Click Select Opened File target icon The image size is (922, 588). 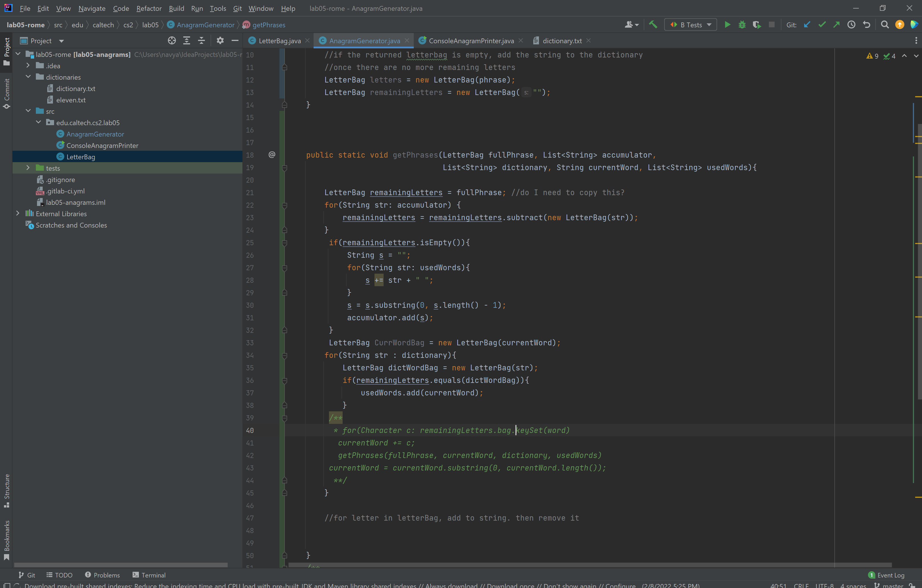click(172, 41)
